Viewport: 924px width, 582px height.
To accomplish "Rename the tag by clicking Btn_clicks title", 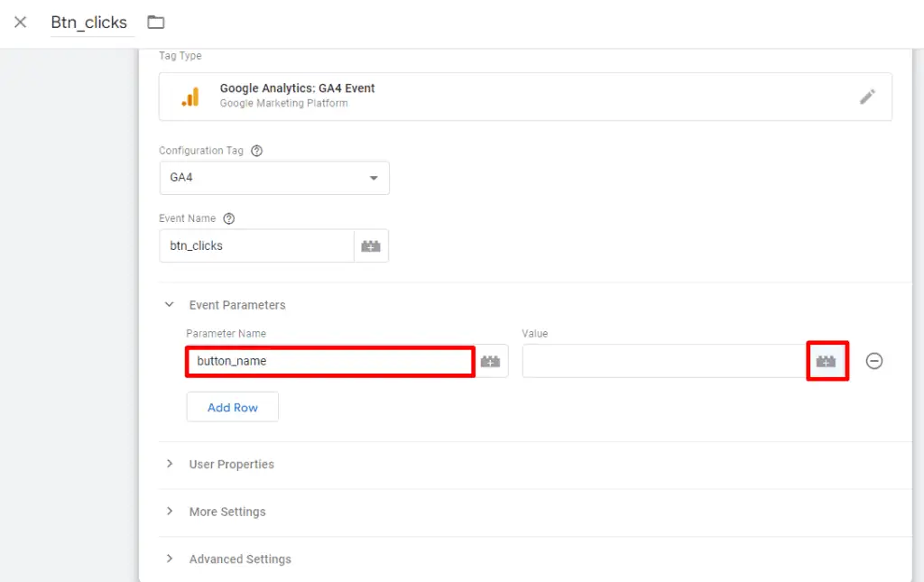I will 90,22.
